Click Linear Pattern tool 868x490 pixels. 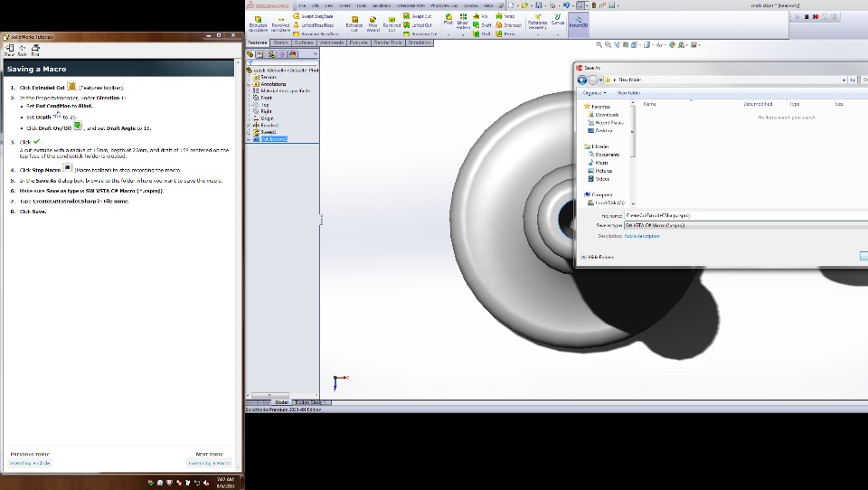click(x=463, y=22)
